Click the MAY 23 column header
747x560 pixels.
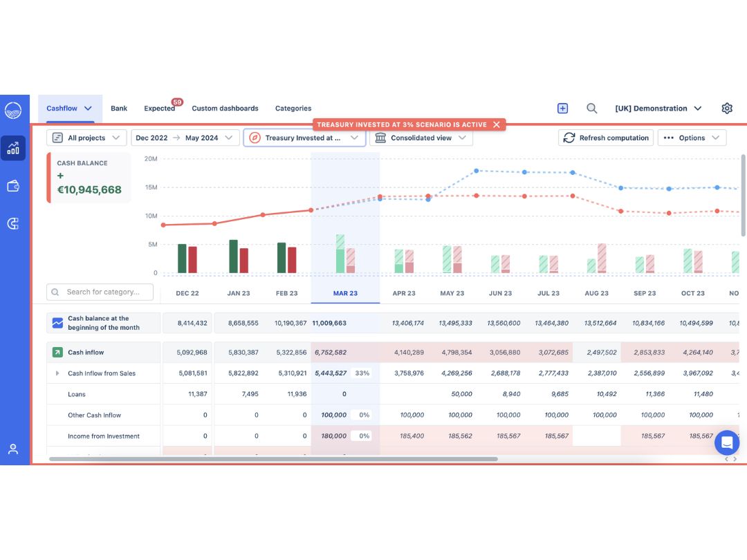(x=452, y=293)
